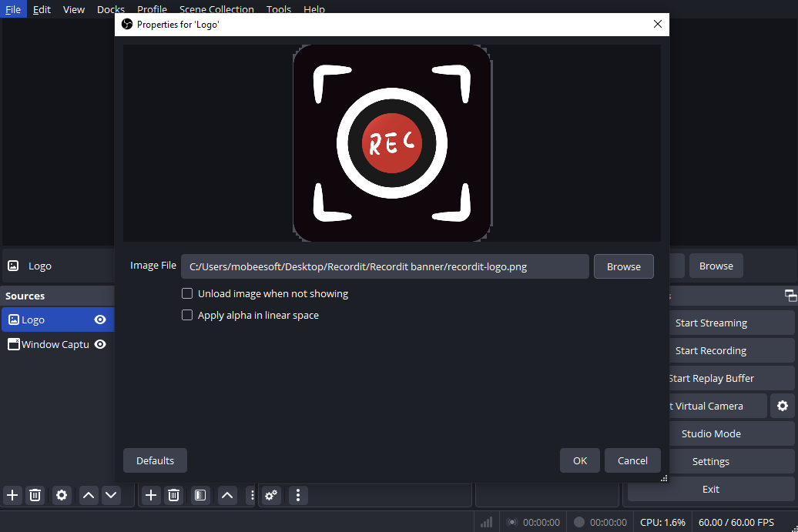The width and height of the screenshot is (798, 532).
Task: Check Apply alpha in linear space
Action: [x=187, y=315]
